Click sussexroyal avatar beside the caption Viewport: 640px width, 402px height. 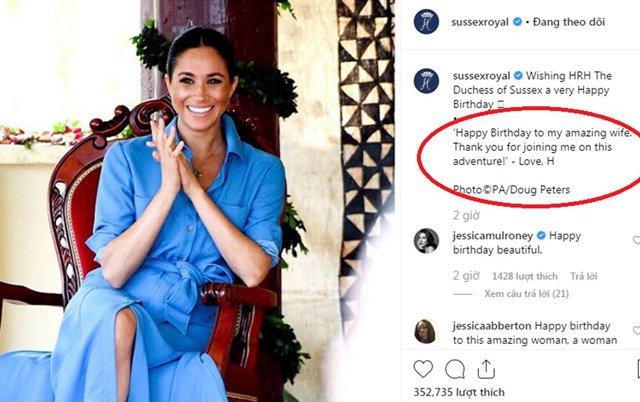(x=426, y=81)
